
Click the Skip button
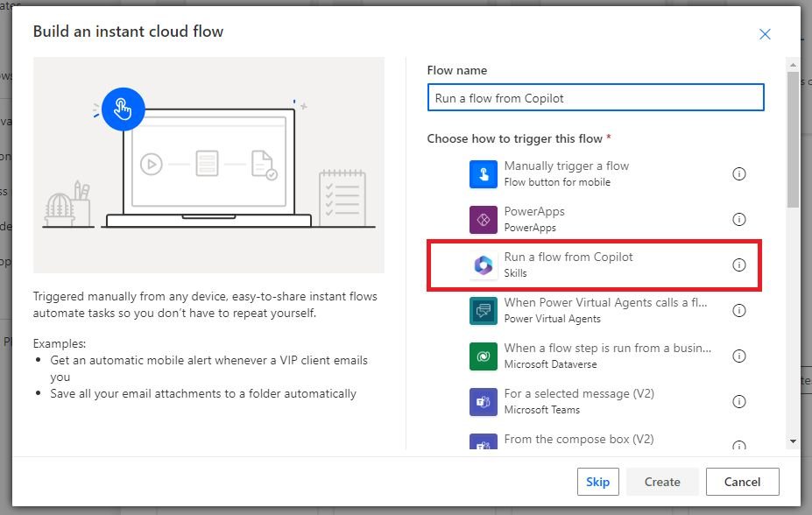point(597,482)
